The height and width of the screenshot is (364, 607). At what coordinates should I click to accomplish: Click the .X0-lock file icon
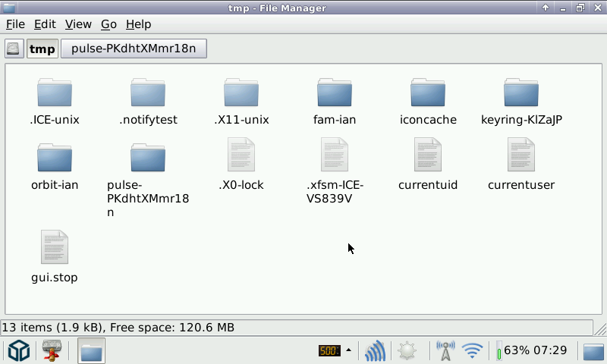pyautogui.click(x=241, y=155)
